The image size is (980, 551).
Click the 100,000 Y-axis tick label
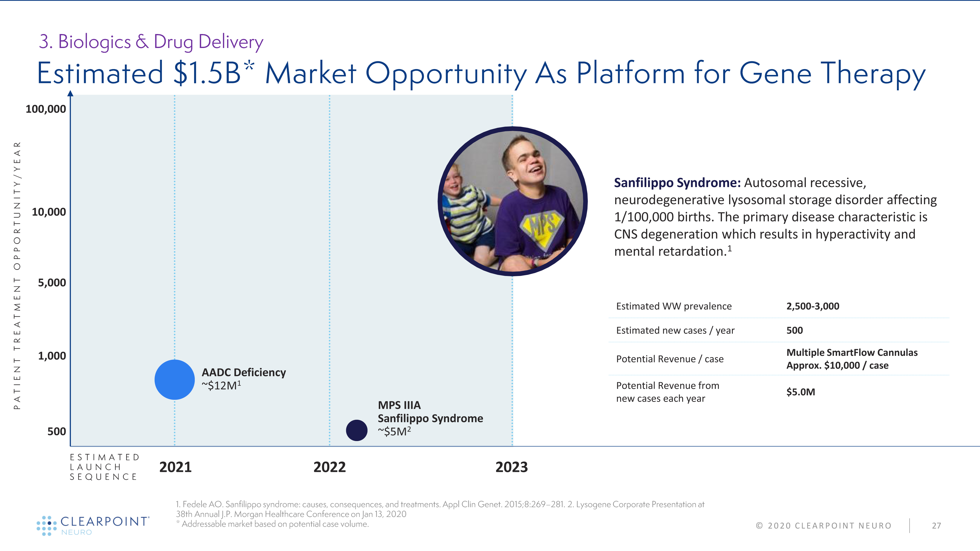(x=46, y=109)
